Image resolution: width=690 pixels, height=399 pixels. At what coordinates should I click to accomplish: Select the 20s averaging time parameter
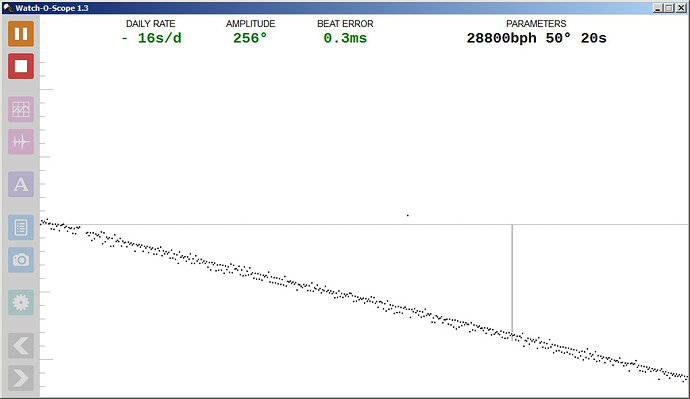click(594, 38)
